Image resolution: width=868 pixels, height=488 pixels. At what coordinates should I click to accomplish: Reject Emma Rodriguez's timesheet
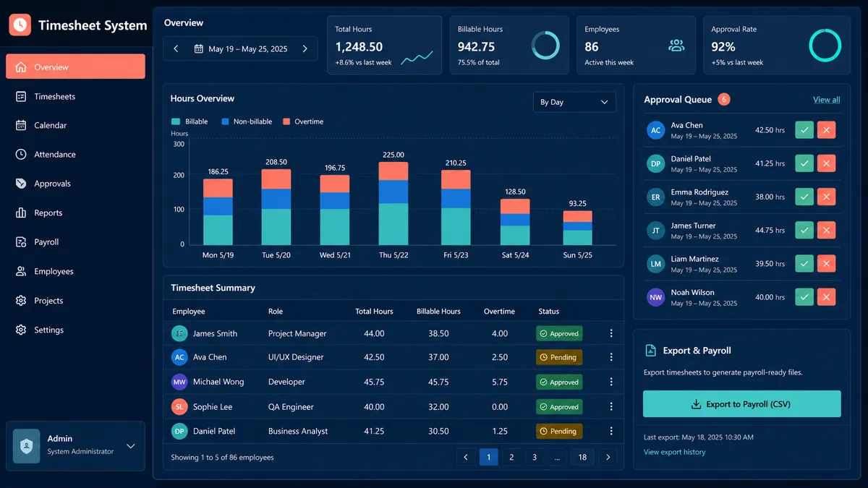click(827, 197)
